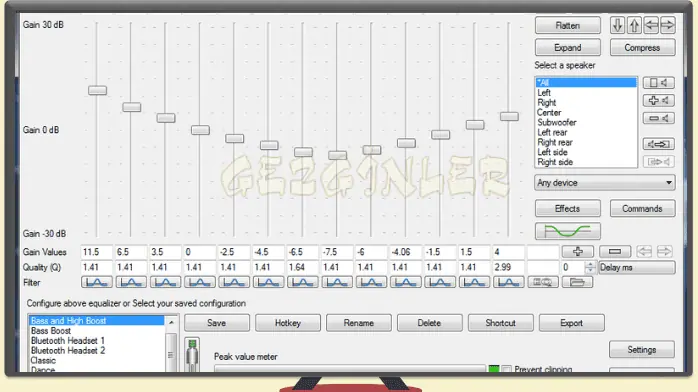Screen dimensions: 698x392
Task: Change filter type of the -7.5 band
Action: [x=337, y=282]
